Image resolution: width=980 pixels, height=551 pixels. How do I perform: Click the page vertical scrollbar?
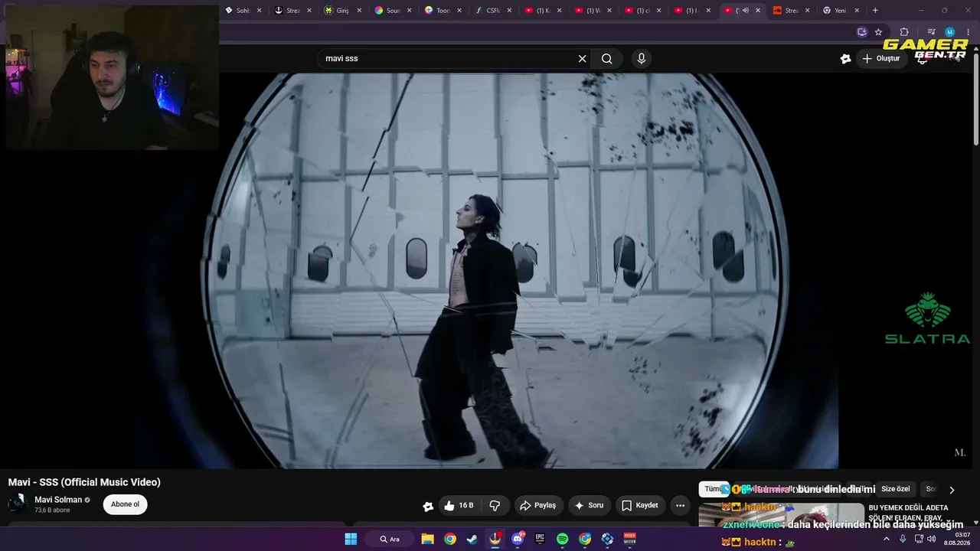[x=975, y=99]
